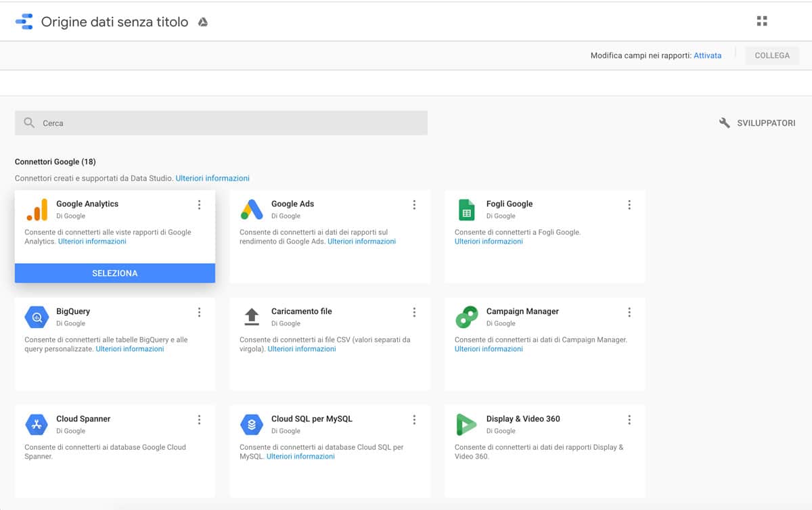Image resolution: width=812 pixels, height=510 pixels.
Task: Open Ulteriori informazioni in Caricamento file card
Action: 302,349
